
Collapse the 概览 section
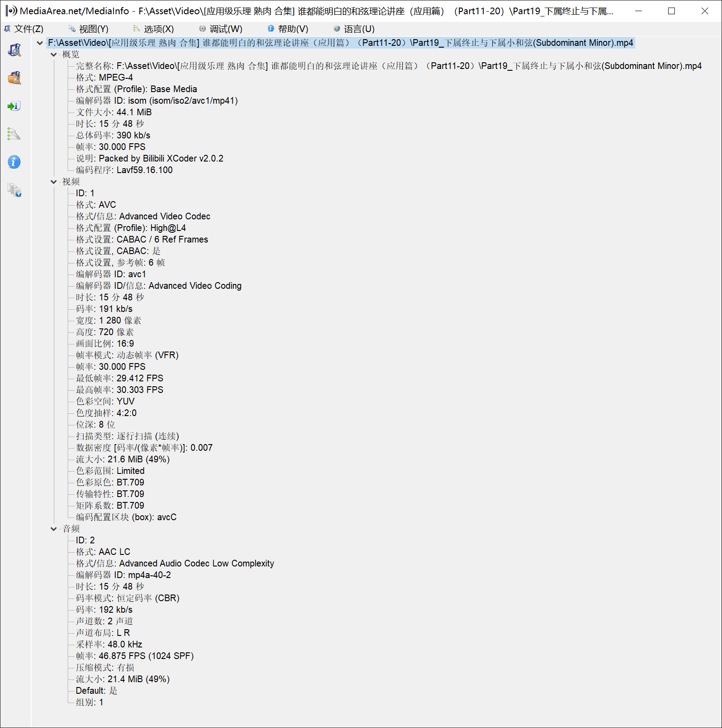[x=54, y=55]
